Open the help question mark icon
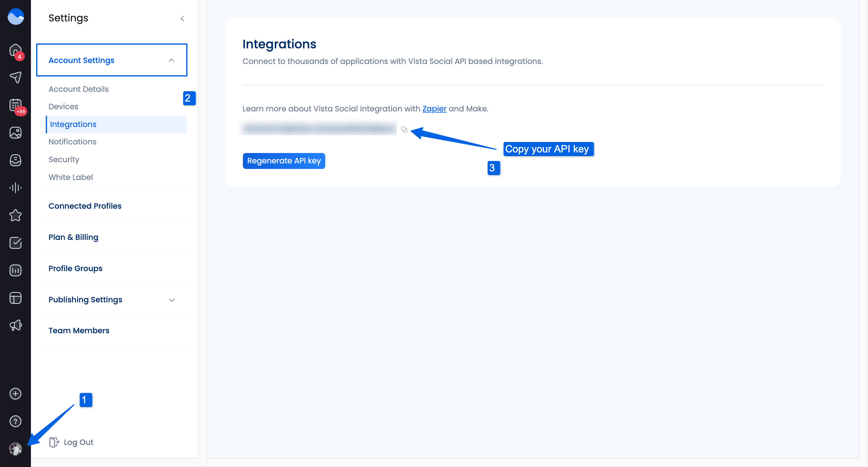 [x=16, y=421]
